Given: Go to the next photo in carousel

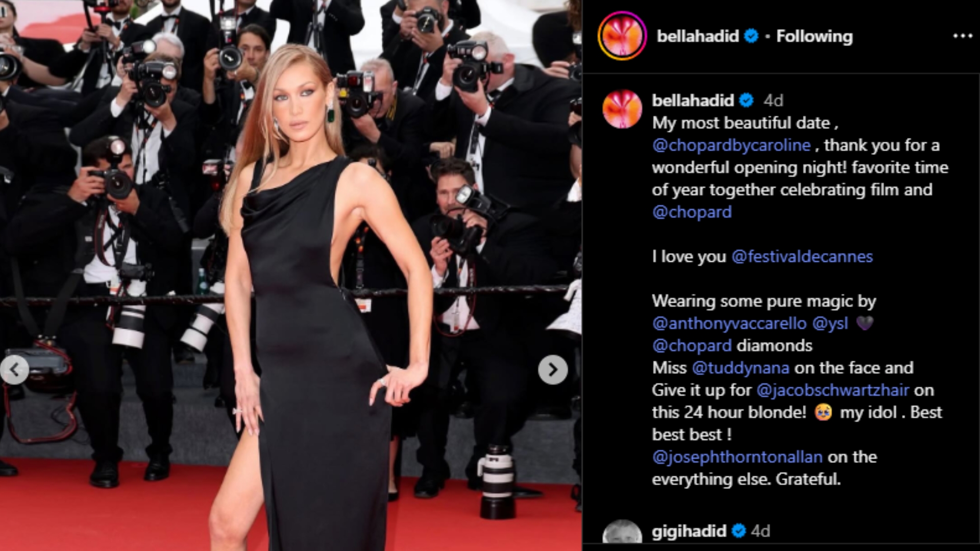Looking at the screenshot, I should click(553, 369).
